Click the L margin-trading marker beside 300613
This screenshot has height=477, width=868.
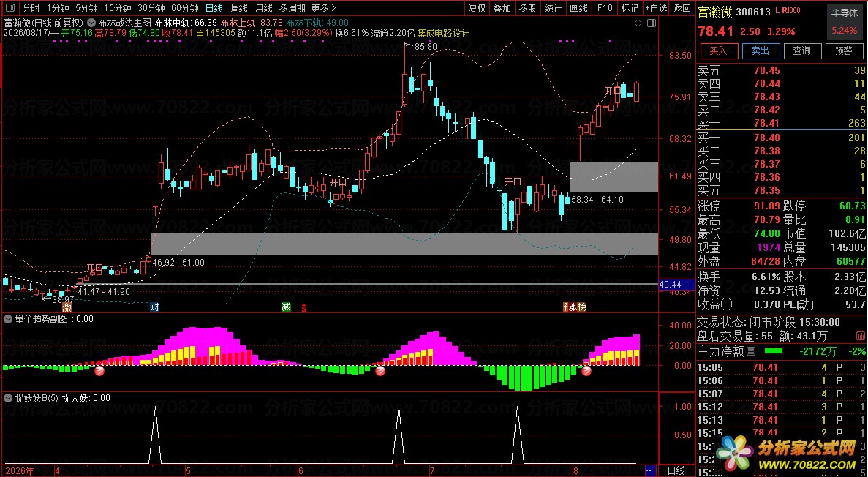pos(778,10)
